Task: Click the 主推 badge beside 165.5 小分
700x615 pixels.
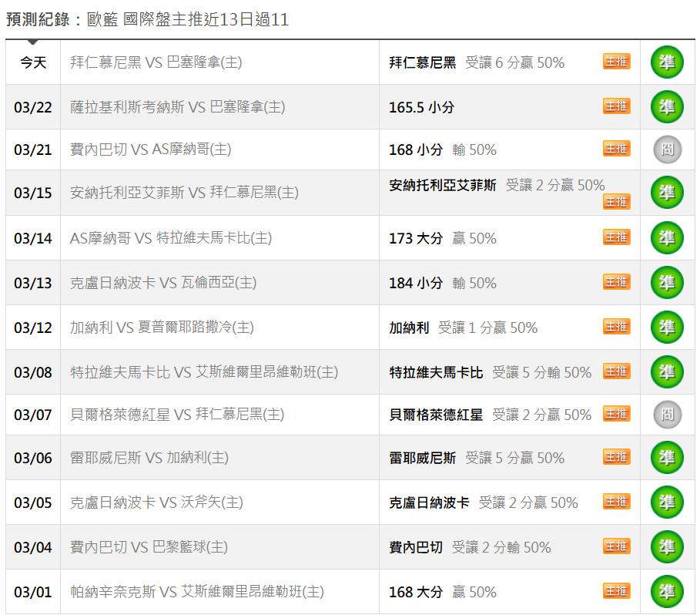Action: tap(617, 106)
